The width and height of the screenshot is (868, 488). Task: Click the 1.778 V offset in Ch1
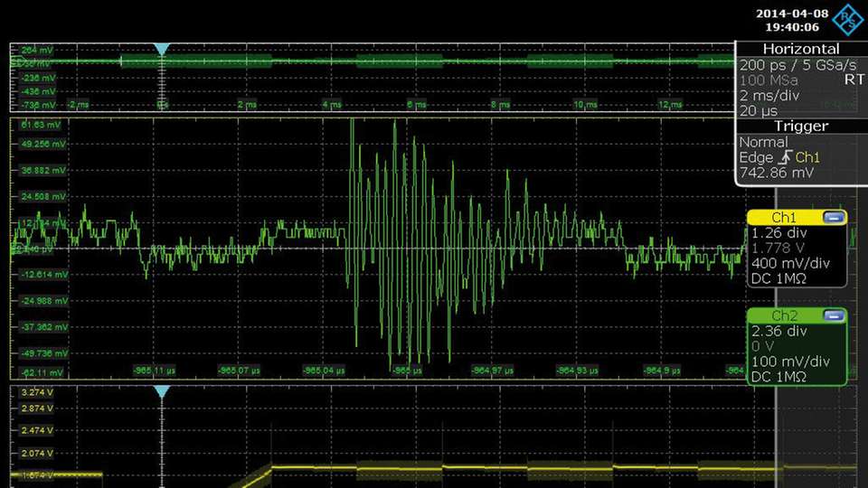point(778,249)
